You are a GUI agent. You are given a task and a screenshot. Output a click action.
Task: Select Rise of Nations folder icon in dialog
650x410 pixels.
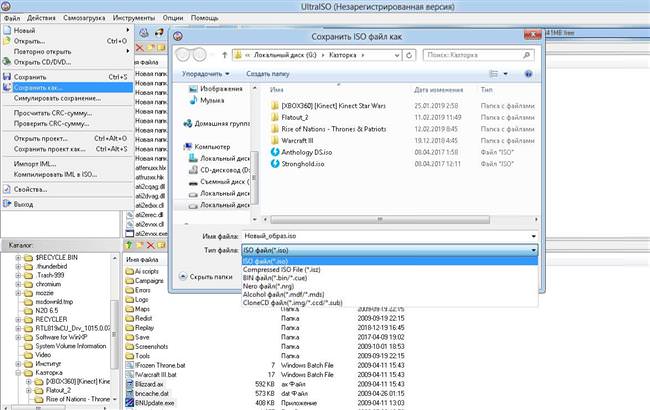click(274, 129)
